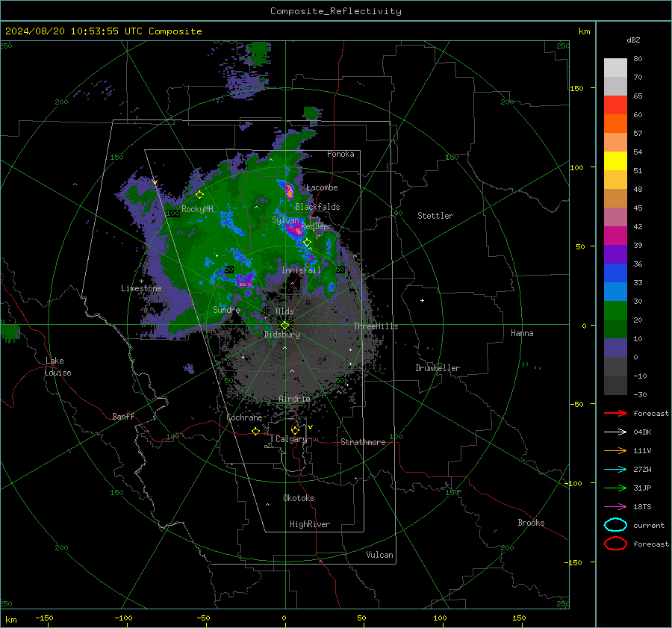Select the Strathmore label

coord(363,442)
